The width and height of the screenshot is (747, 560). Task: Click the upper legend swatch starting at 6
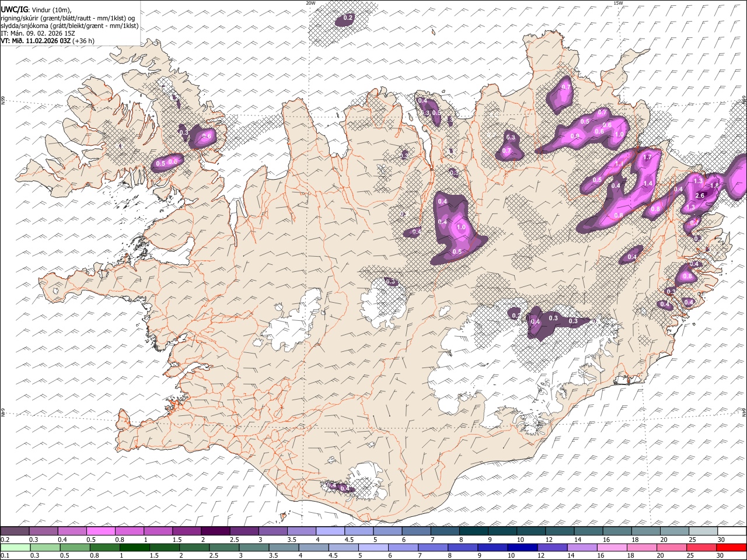[x=417, y=531]
